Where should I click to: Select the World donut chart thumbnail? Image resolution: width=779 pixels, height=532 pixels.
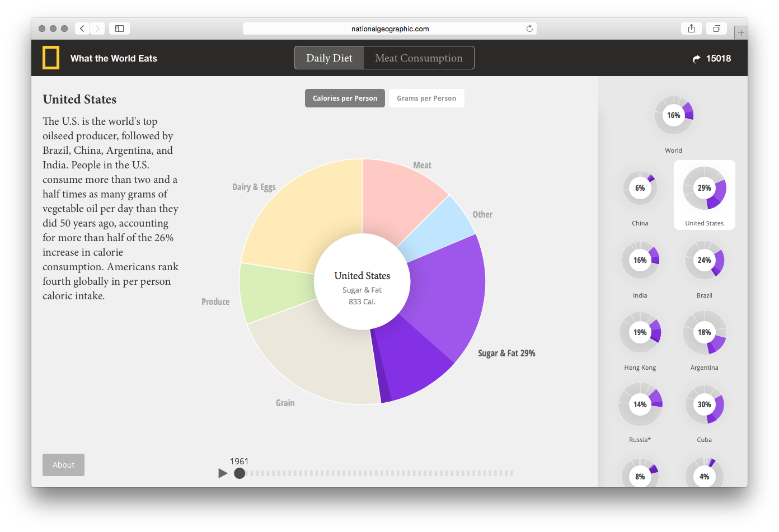(x=674, y=116)
